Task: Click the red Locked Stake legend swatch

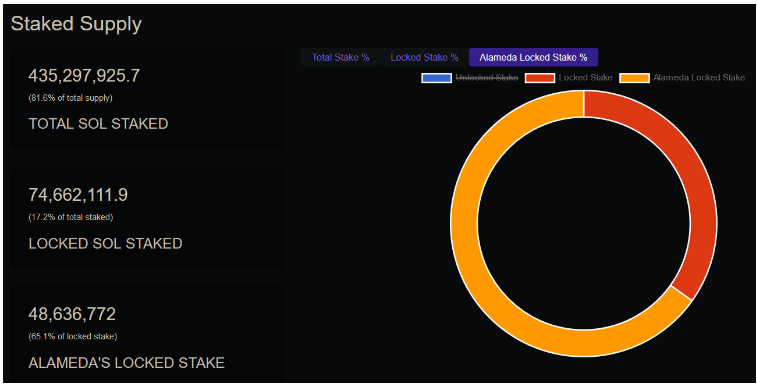Action: click(540, 78)
